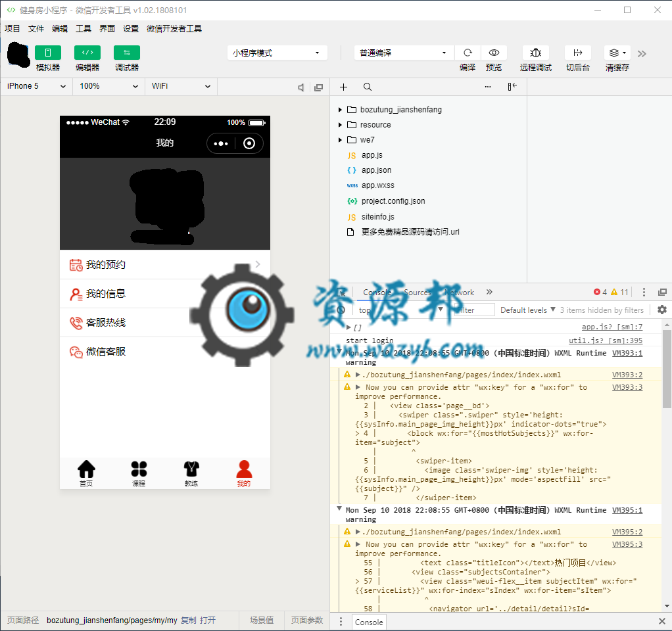Select iPhone 5 device dropdown
The width and height of the screenshot is (672, 631).
click(36, 86)
